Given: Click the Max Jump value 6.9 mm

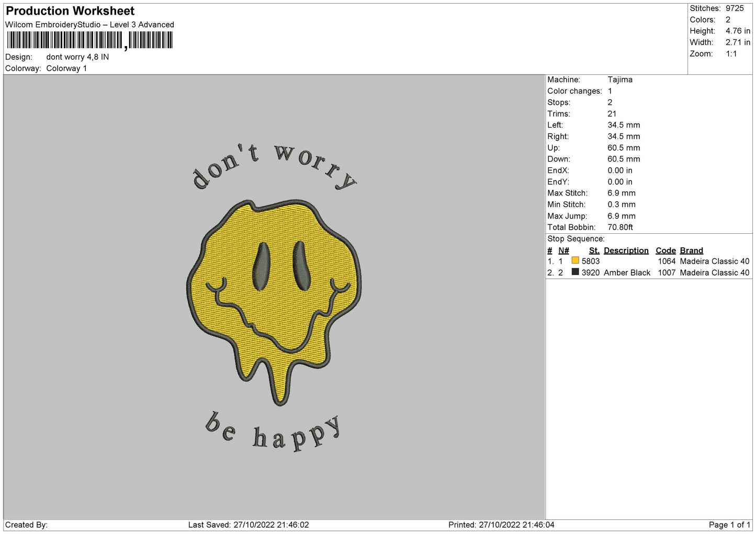Looking at the screenshot, I should pyautogui.click(x=622, y=216).
